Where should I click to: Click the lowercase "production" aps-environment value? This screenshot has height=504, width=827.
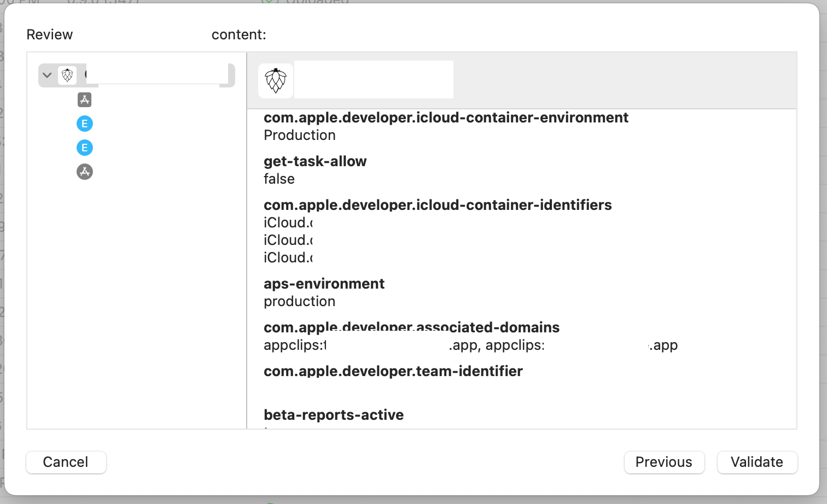(x=299, y=301)
